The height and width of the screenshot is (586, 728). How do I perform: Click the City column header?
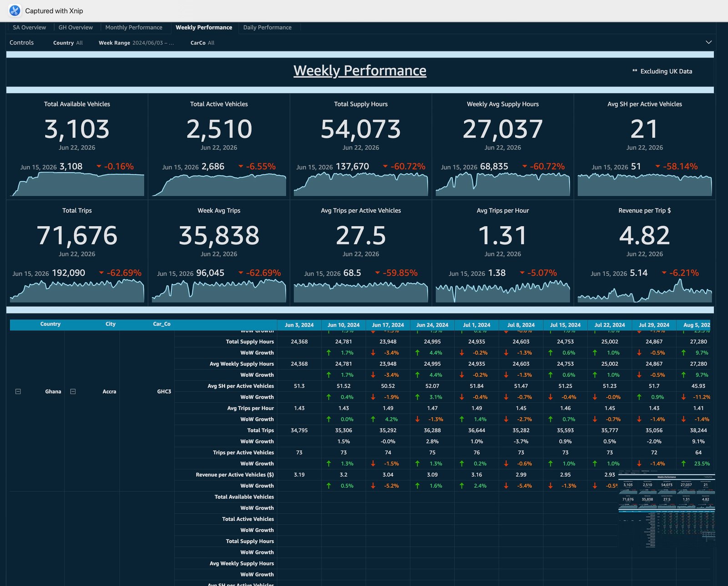[x=111, y=324]
